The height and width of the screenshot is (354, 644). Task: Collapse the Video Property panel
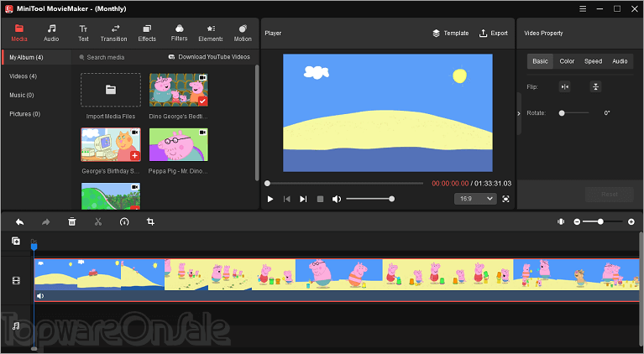519,113
